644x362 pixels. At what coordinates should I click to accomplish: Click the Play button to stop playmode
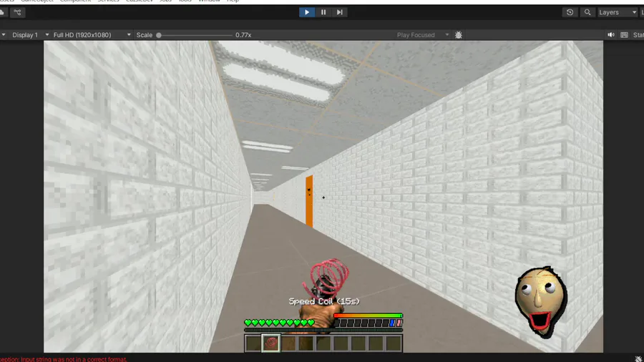click(307, 12)
